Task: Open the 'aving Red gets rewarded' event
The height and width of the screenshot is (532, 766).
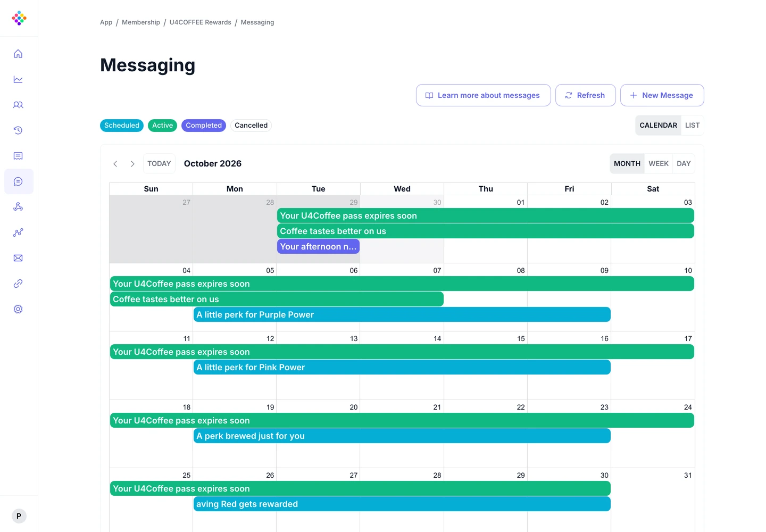Action: click(x=402, y=504)
